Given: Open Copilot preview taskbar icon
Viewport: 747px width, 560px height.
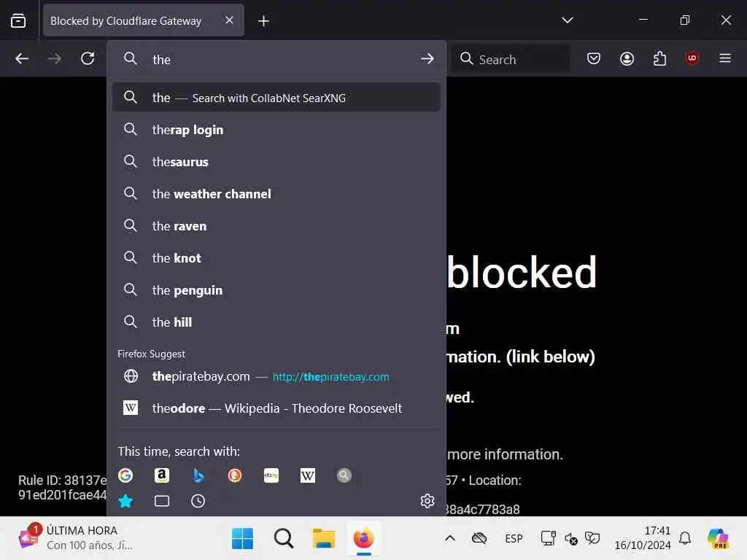Looking at the screenshot, I should coord(718,539).
